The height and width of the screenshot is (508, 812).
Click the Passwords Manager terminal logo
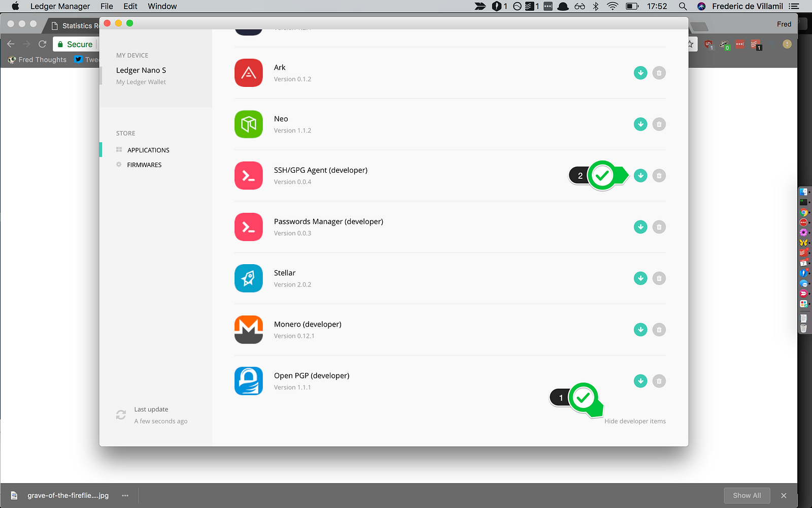pyautogui.click(x=249, y=227)
